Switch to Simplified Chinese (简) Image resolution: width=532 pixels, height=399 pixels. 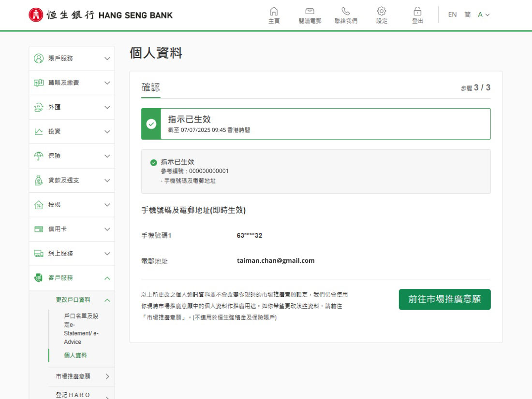click(x=467, y=15)
